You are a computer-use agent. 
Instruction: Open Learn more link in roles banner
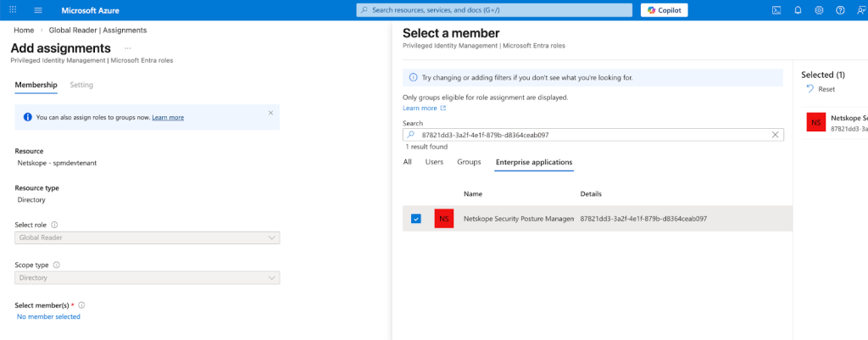pos(169,117)
